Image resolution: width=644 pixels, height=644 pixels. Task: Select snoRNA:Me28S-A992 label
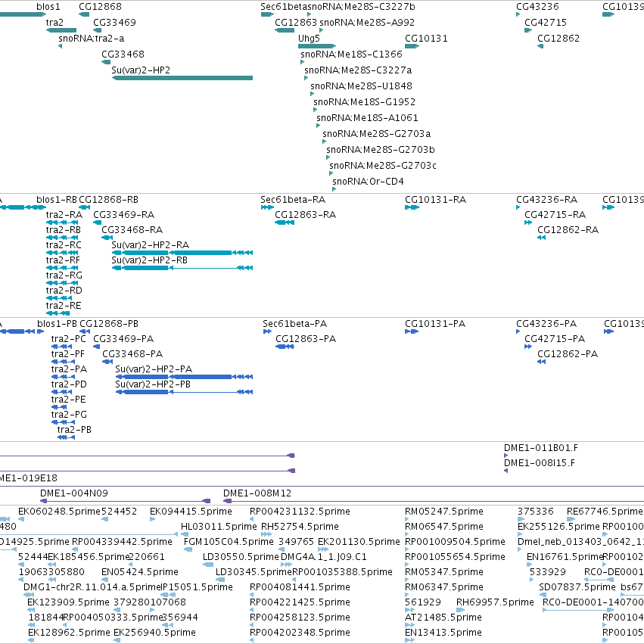click(x=367, y=23)
